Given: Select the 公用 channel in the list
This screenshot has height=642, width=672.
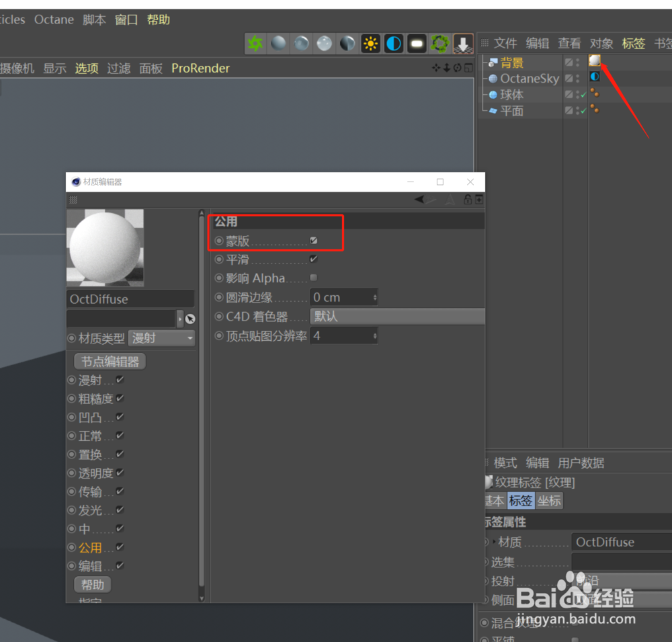Looking at the screenshot, I should (90, 548).
